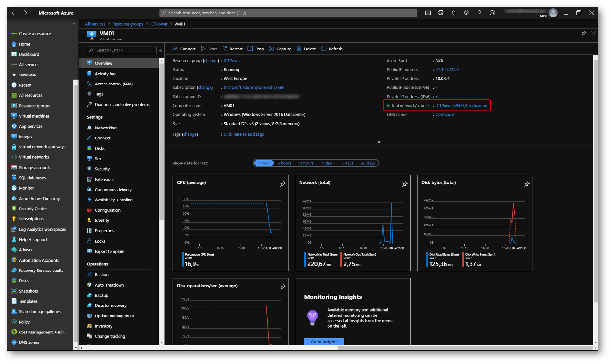Pin the Network (total) chart
This screenshot has width=611, height=364.
(x=404, y=184)
